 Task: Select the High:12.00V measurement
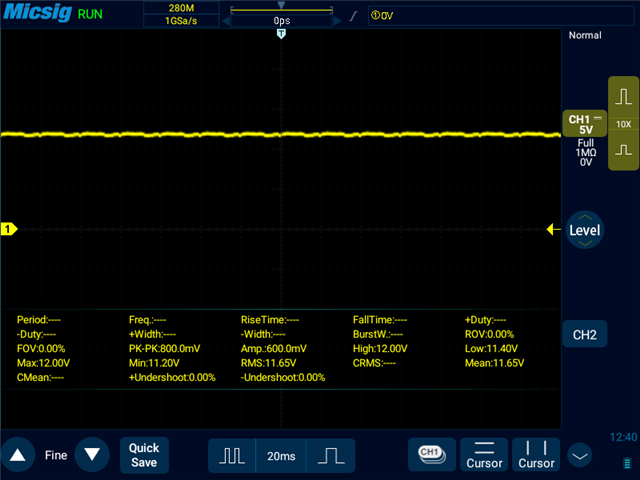[380, 349]
